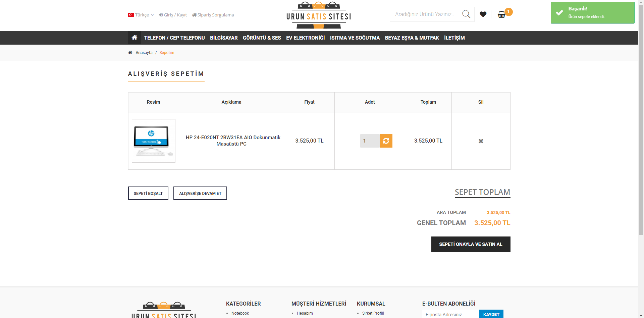Click the Adet column header
This screenshot has width=644, height=318.
coord(370,102)
